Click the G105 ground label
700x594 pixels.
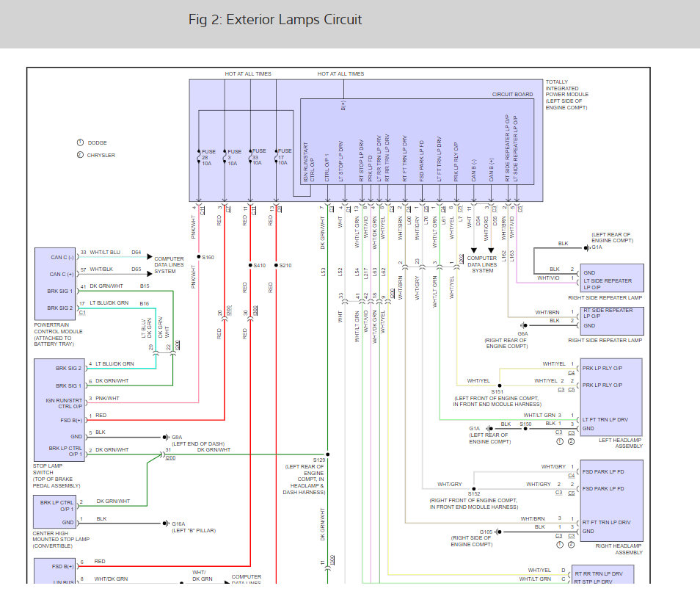[486, 532]
